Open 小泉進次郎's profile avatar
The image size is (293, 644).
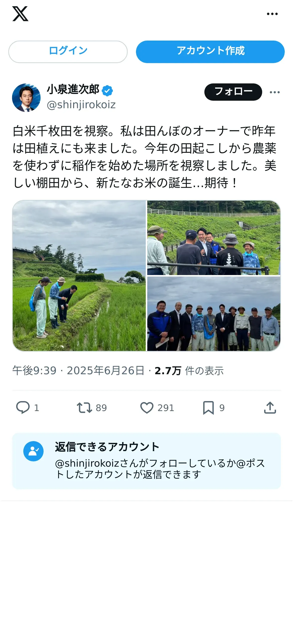[26, 98]
